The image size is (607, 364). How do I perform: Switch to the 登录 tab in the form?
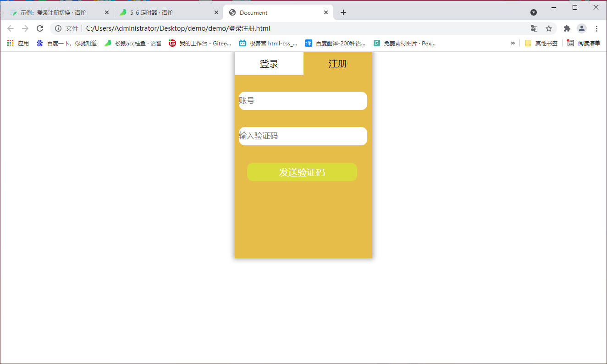[x=269, y=63]
